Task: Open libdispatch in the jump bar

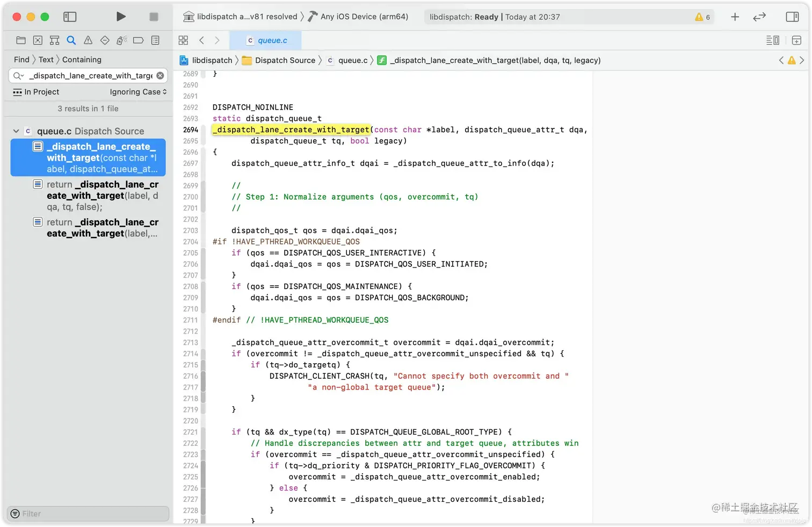Action: point(206,60)
